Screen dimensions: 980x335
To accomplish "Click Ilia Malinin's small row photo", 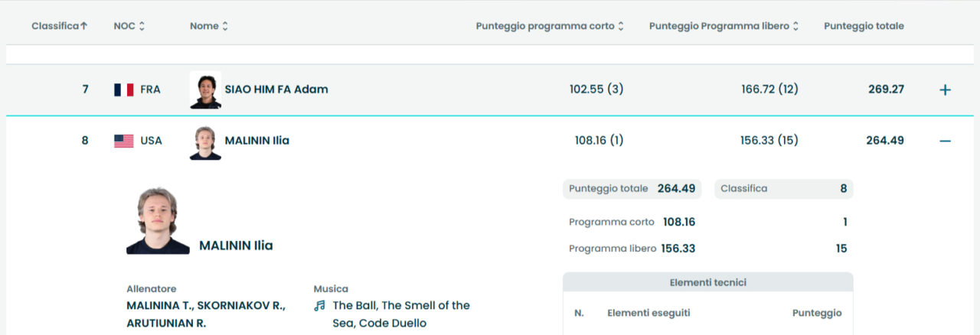I will pyautogui.click(x=205, y=142).
